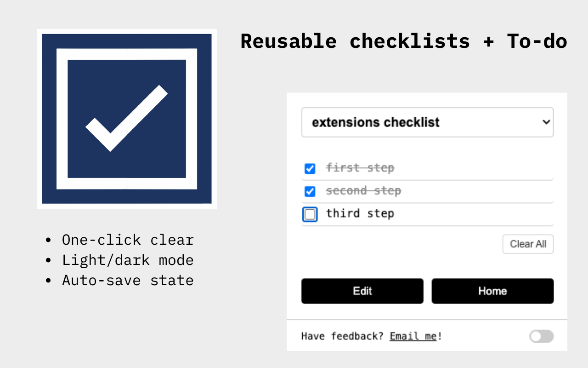Click the blue checkmark app icon
This screenshot has height=368, width=588.
coord(126,118)
